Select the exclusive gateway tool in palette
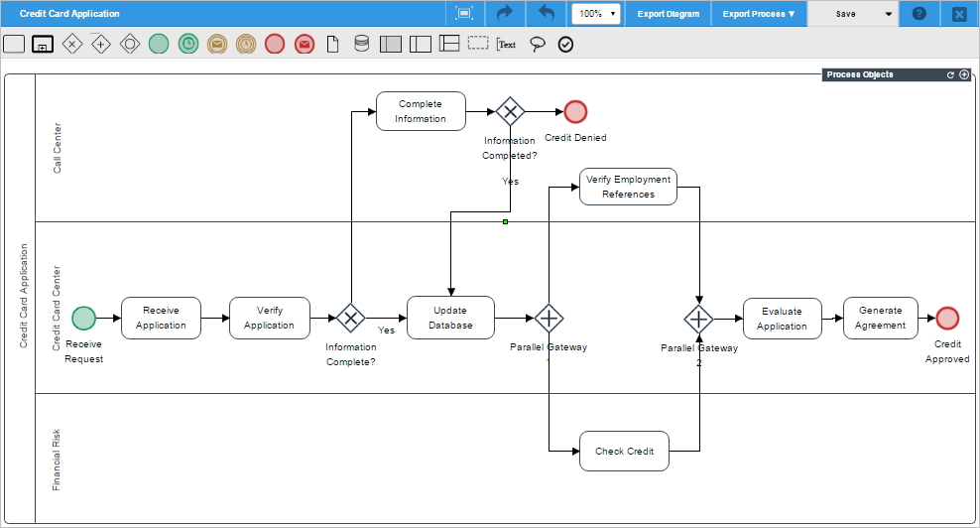Viewport: 980px width, 528px height. pyautogui.click(x=71, y=44)
